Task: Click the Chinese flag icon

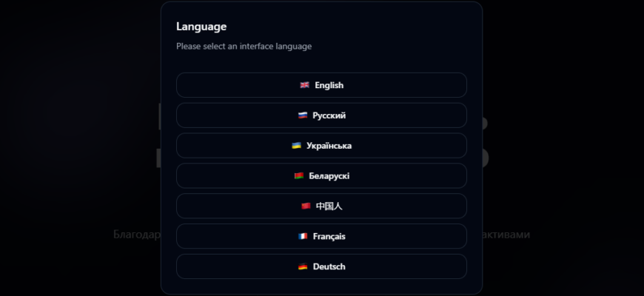Action: point(306,206)
